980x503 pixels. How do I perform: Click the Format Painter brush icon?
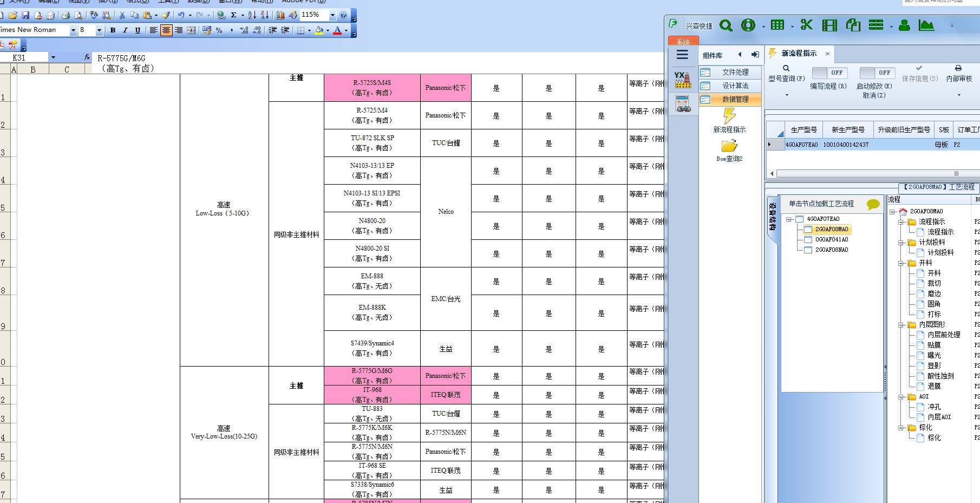[166, 15]
